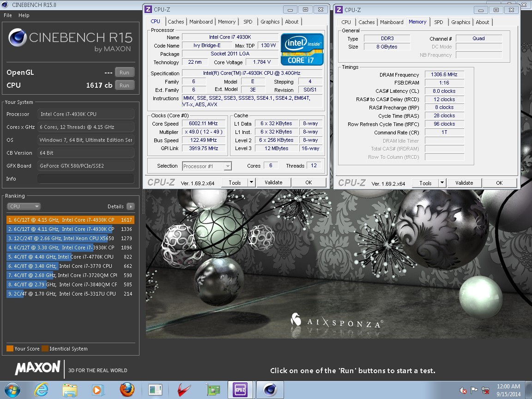This screenshot has width=532, height=399.
Task: Switch to CPU tab in right CPU-Z window
Action: tap(346, 22)
